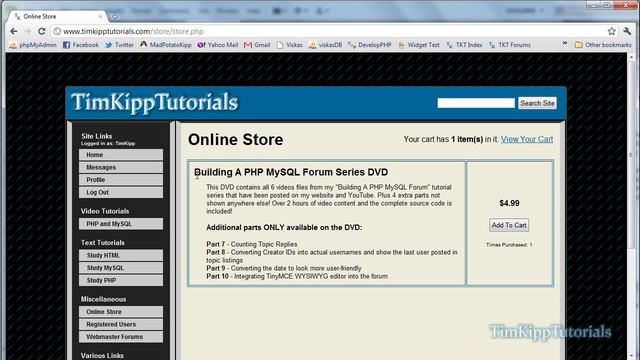
Task: Open the Home sidebar link
Action: [121, 155]
